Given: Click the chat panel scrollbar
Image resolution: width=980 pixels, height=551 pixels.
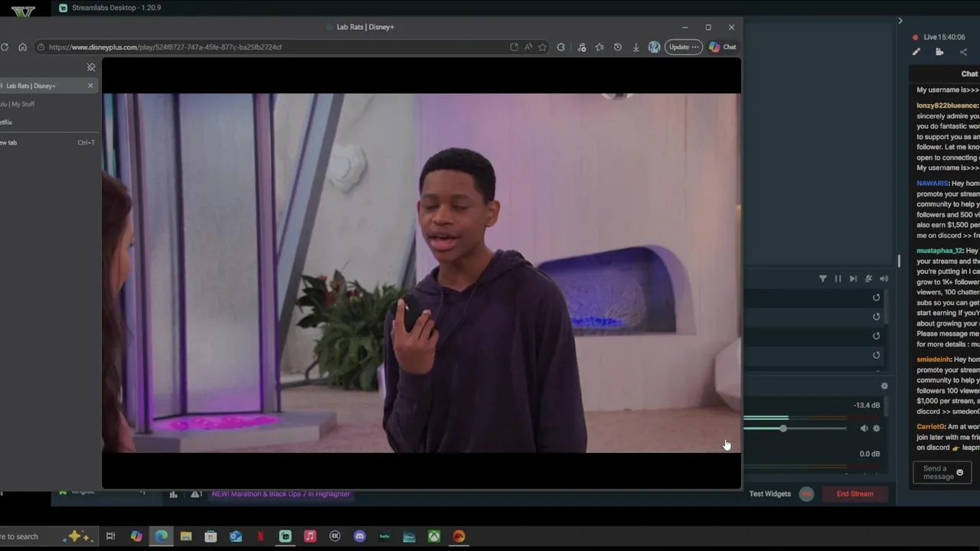Looking at the screenshot, I should [899, 261].
